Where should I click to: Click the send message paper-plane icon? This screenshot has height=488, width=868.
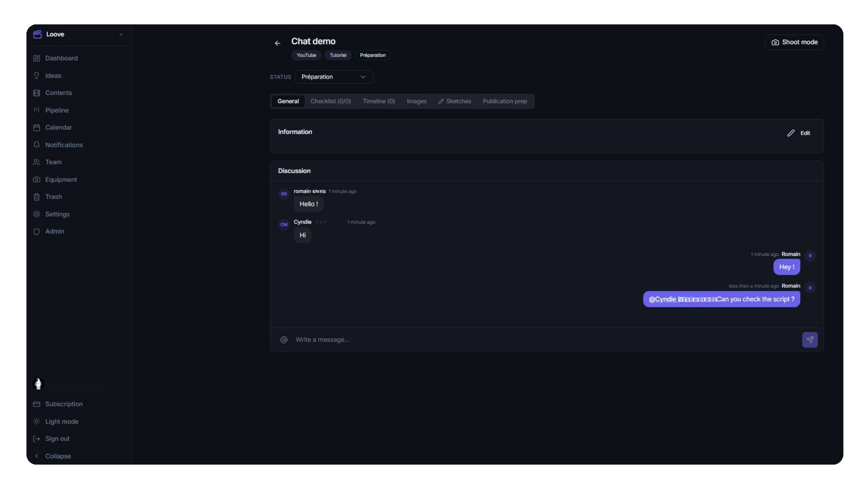pyautogui.click(x=810, y=340)
